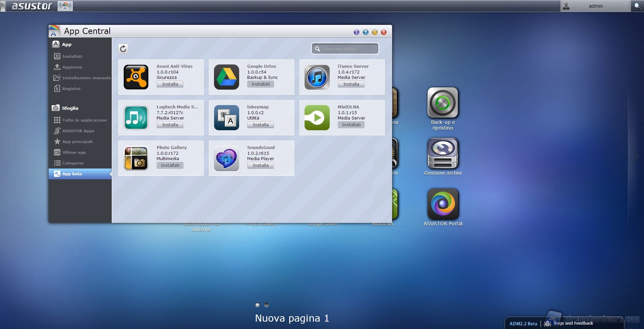Open Gestione archivi from the desktop
The height and width of the screenshot is (329, 644).
click(443, 153)
